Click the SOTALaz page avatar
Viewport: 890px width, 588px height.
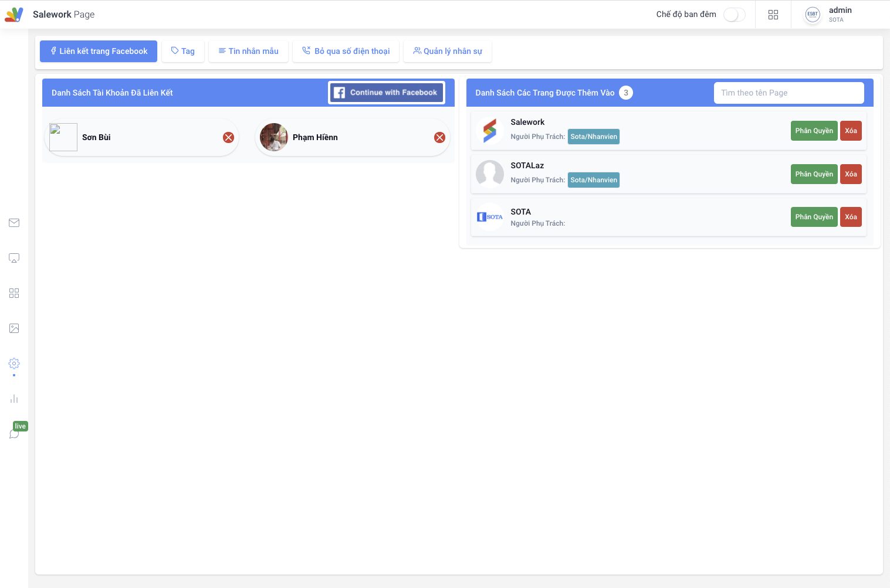490,174
